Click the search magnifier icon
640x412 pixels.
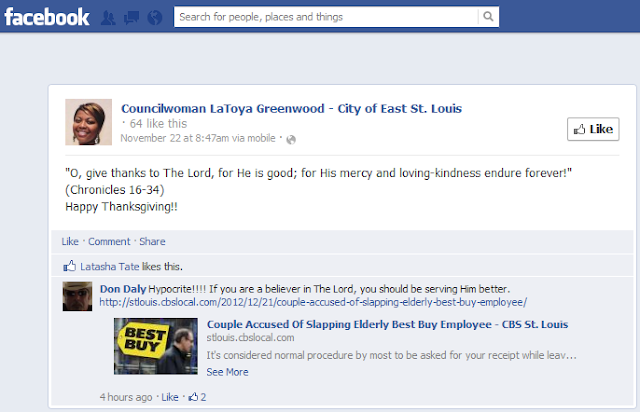tap(488, 17)
